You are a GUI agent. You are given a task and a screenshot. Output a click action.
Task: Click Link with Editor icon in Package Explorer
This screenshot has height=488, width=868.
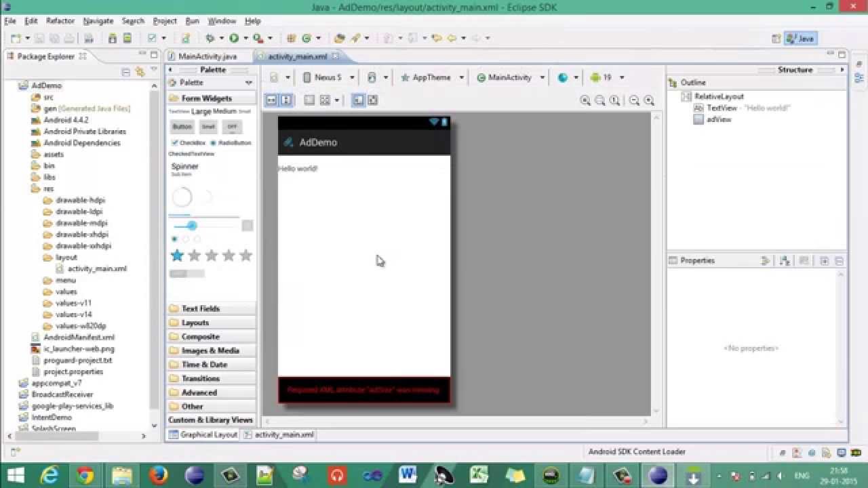pyautogui.click(x=140, y=72)
